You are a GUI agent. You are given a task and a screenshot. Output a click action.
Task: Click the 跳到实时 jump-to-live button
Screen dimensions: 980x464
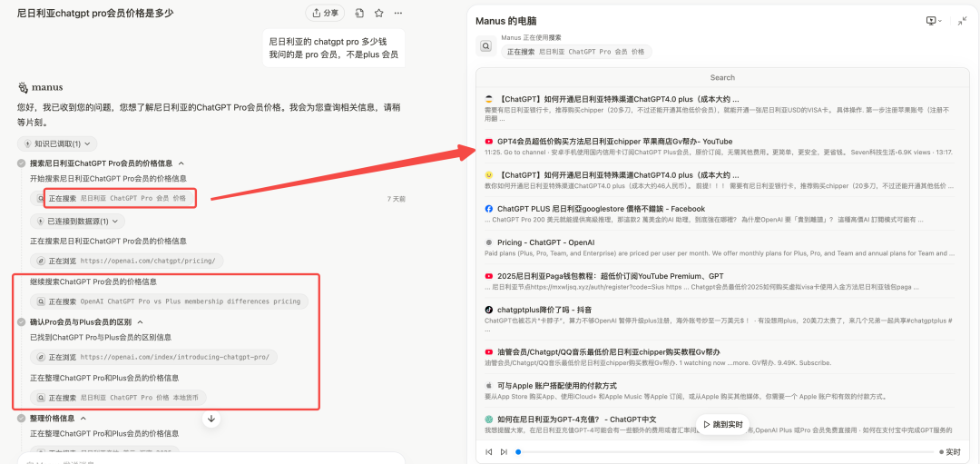(723, 425)
